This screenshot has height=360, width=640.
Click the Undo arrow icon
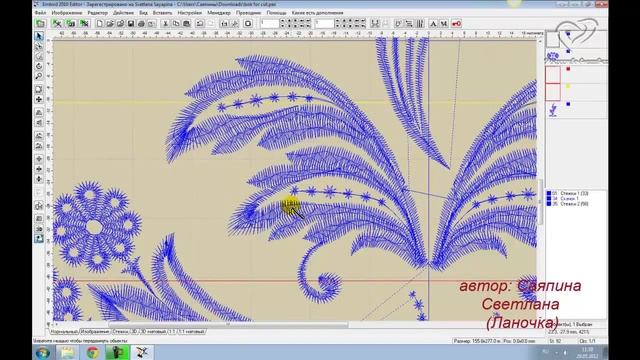[200, 24]
